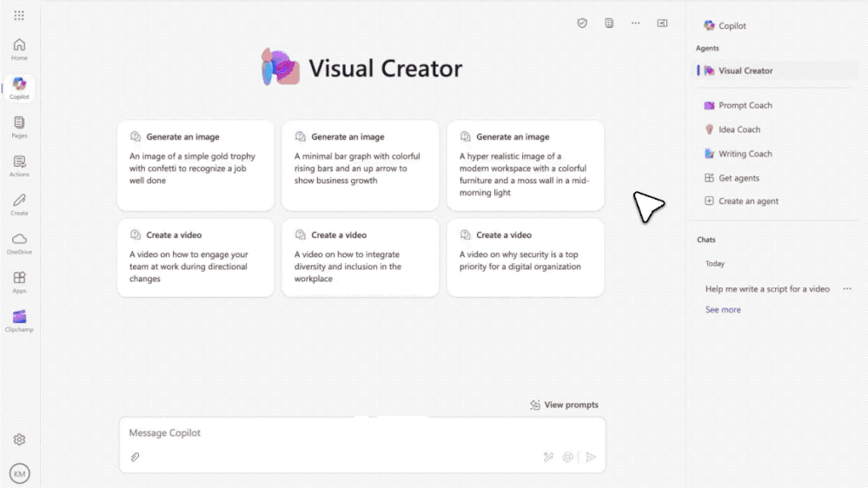868x488 pixels.
Task: Open OneDrive cloud icon in sidebar
Action: (x=19, y=243)
